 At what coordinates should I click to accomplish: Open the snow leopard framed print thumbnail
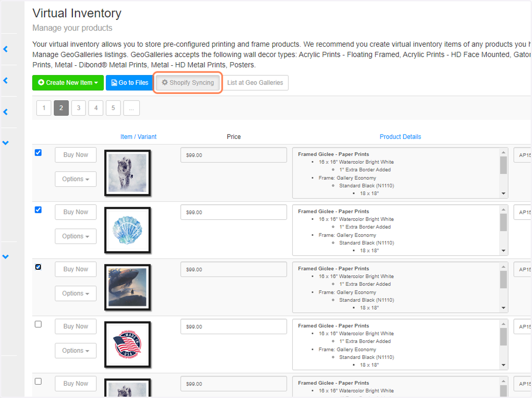coord(128,173)
